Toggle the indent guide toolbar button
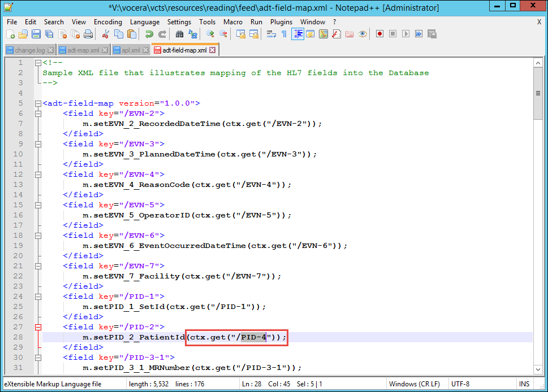This screenshot has height=392, width=548. 297,34
